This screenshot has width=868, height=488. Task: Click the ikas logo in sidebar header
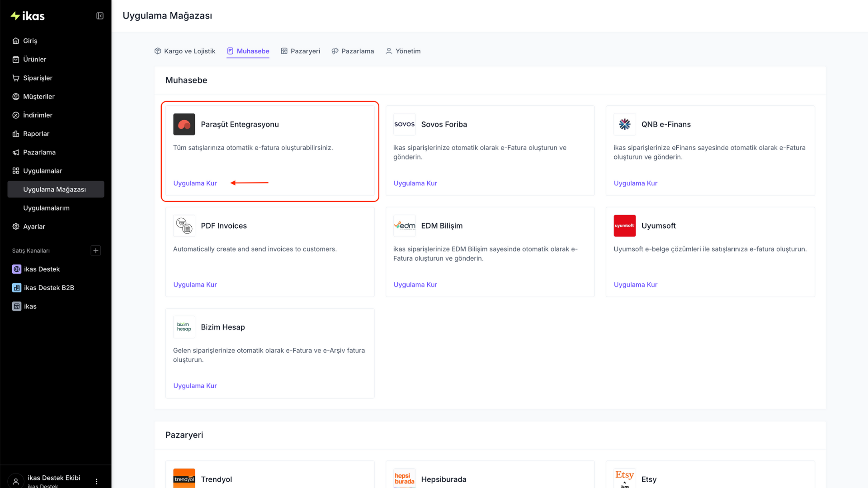28,16
